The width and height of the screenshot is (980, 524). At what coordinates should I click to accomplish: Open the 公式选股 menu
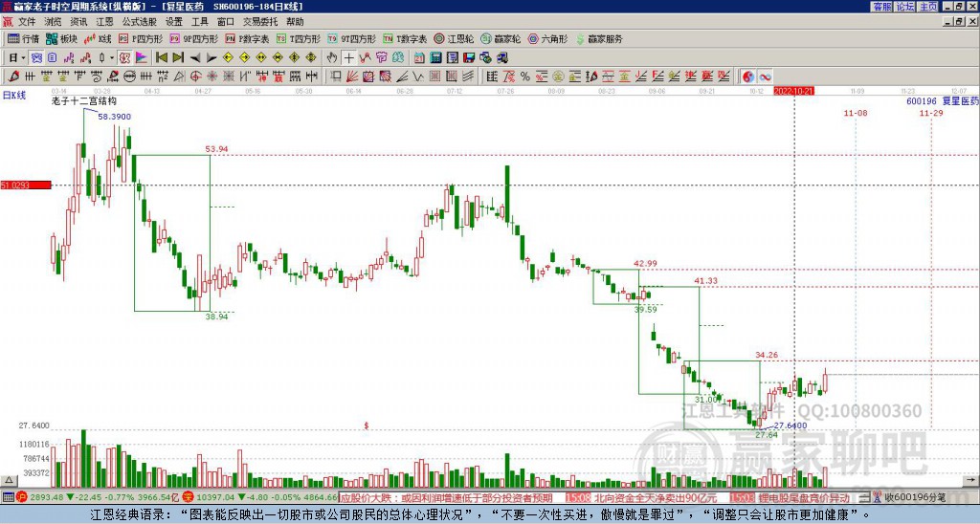click(x=140, y=22)
